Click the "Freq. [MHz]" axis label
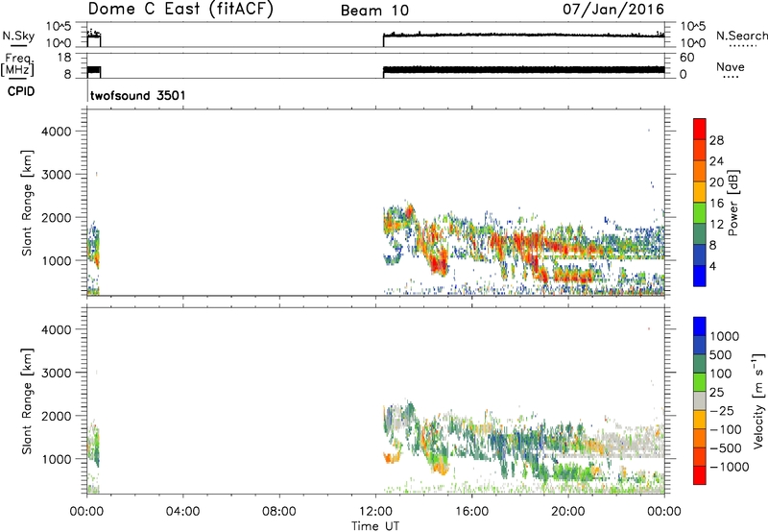Screen dimensions: 768x532 [18, 65]
